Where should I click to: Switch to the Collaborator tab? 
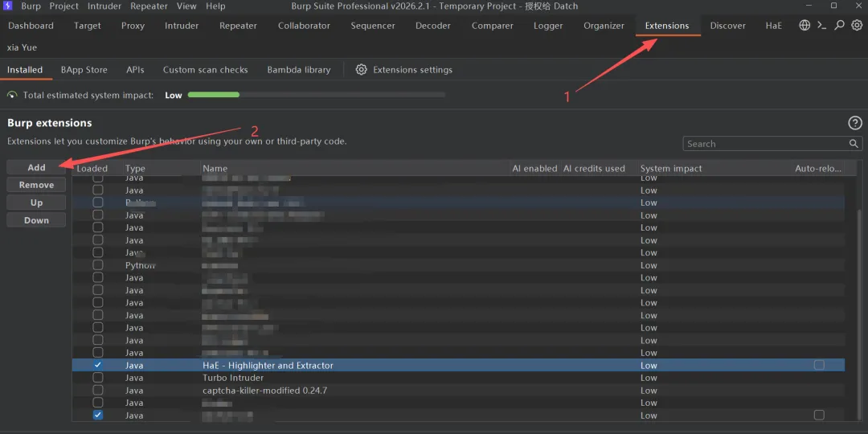(304, 26)
